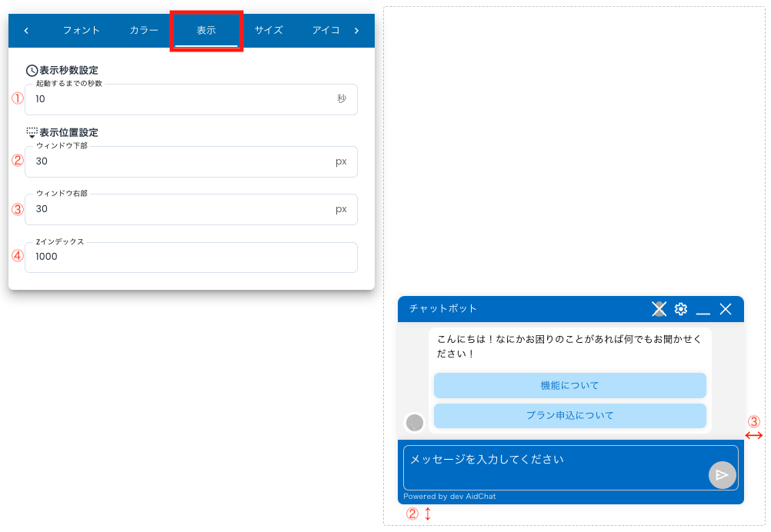771x532 pixels.
Task: Close the チャットボット chat window
Action: tap(725, 309)
